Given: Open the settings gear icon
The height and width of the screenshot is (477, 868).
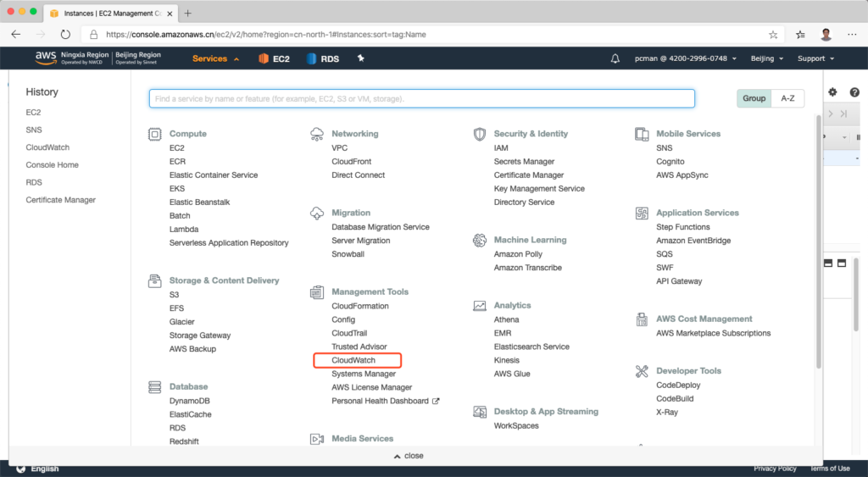Looking at the screenshot, I should click(832, 92).
